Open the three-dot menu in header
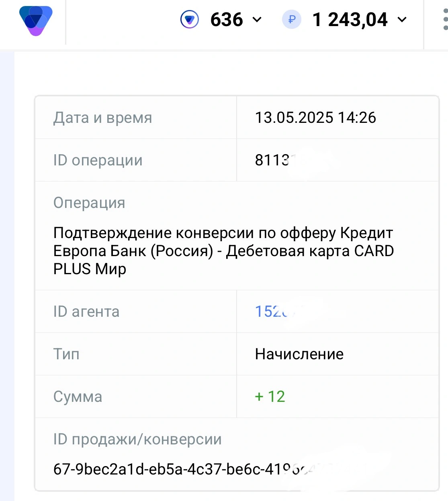Image resolution: width=448 pixels, height=501 pixels. [445, 19]
